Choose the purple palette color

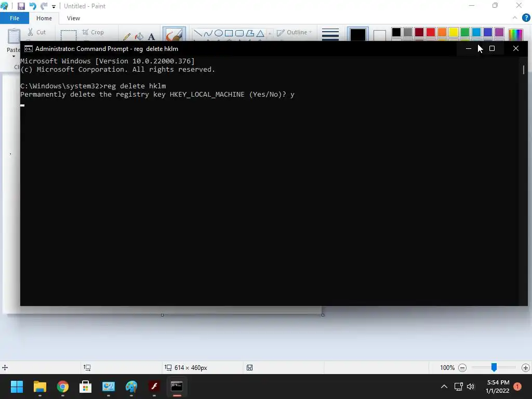tap(499, 32)
